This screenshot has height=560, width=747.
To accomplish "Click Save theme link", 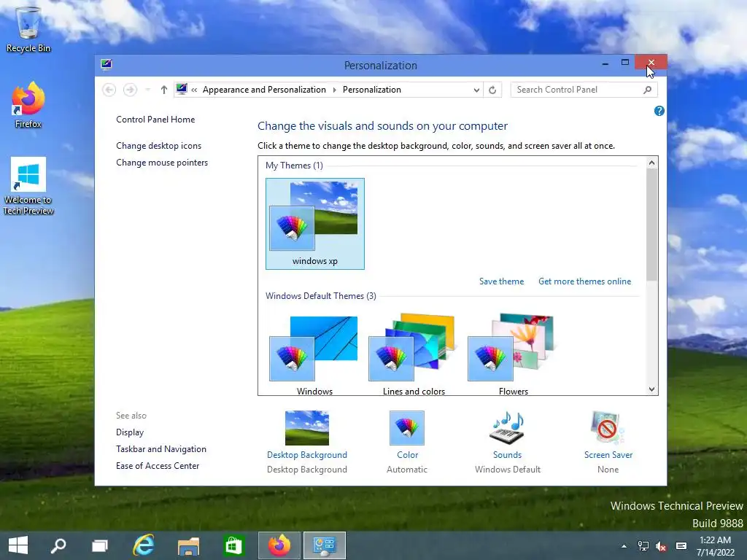I will click(x=501, y=281).
